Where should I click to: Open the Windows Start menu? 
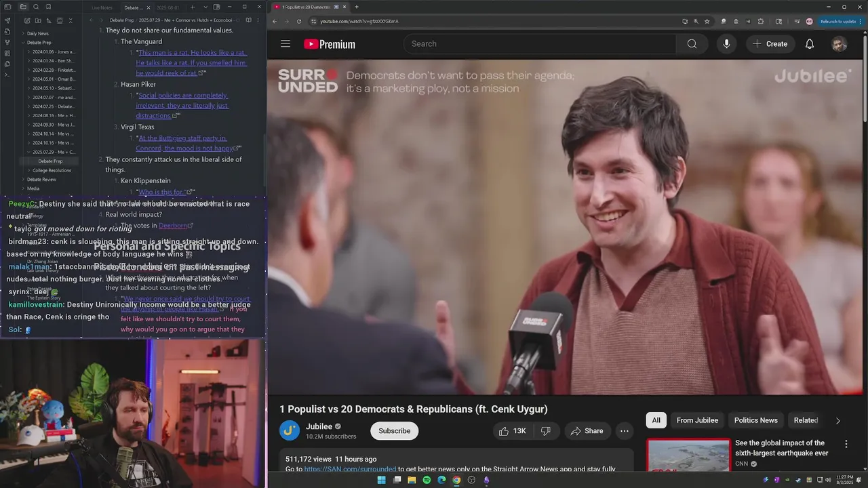382,481
